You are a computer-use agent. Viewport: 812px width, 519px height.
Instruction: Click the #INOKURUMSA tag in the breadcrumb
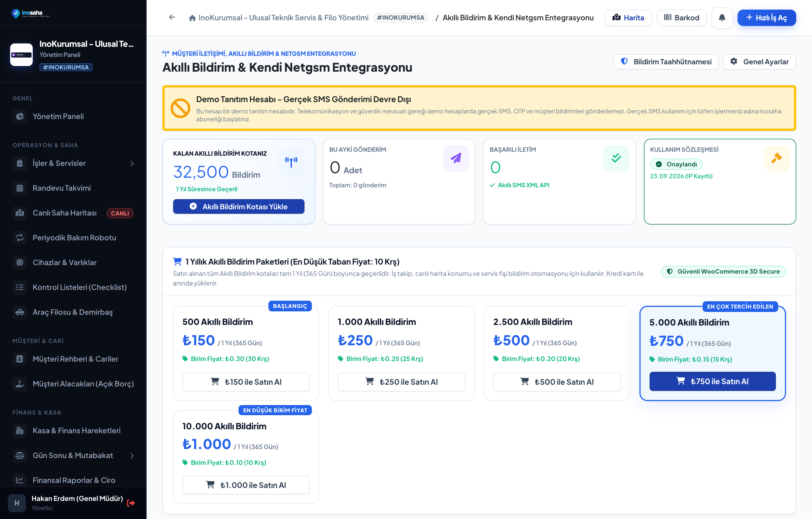click(x=400, y=17)
